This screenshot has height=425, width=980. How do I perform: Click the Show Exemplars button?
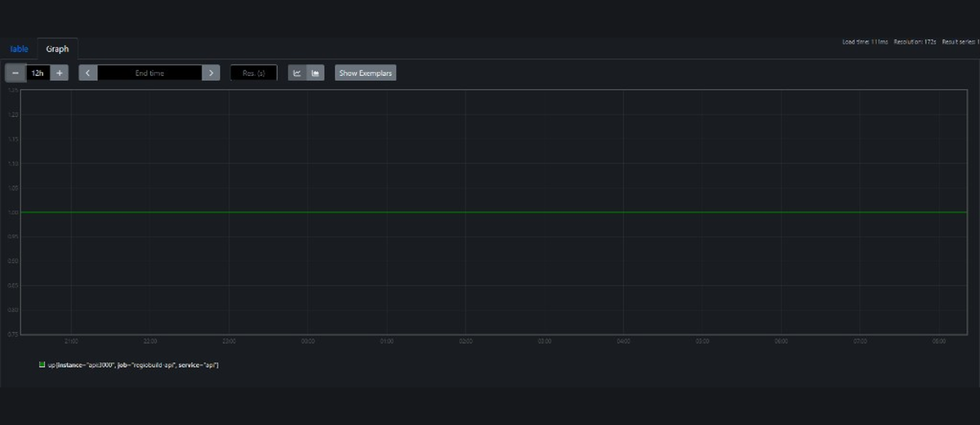(x=366, y=73)
